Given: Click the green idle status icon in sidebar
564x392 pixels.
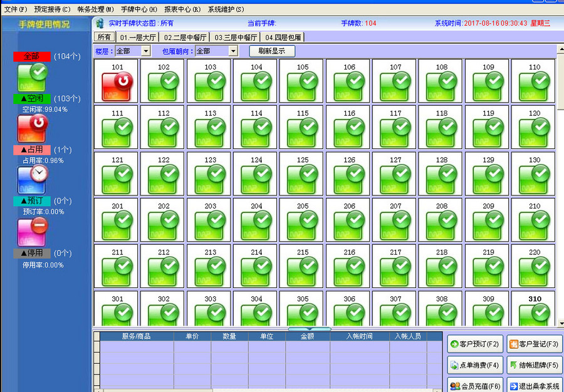Looking at the screenshot, I should point(33,78).
